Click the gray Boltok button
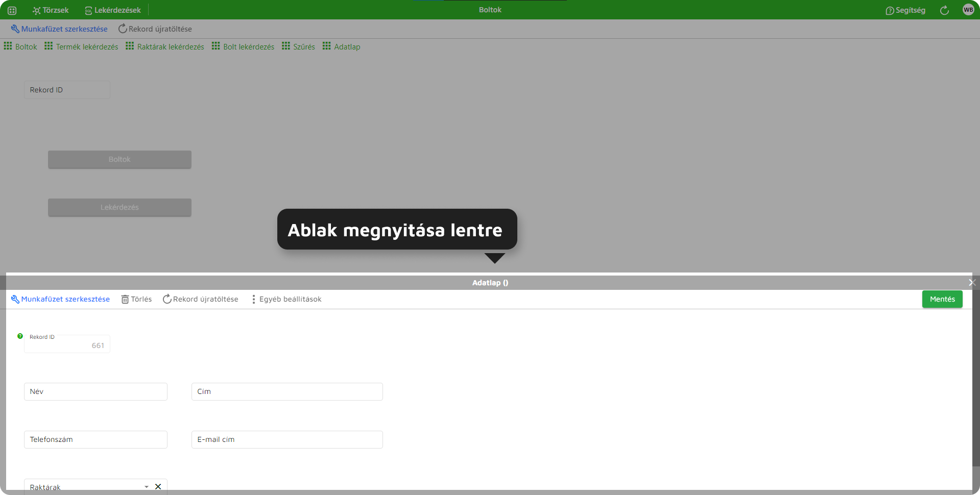Screen dimensions: 980x495 point(119,159)
